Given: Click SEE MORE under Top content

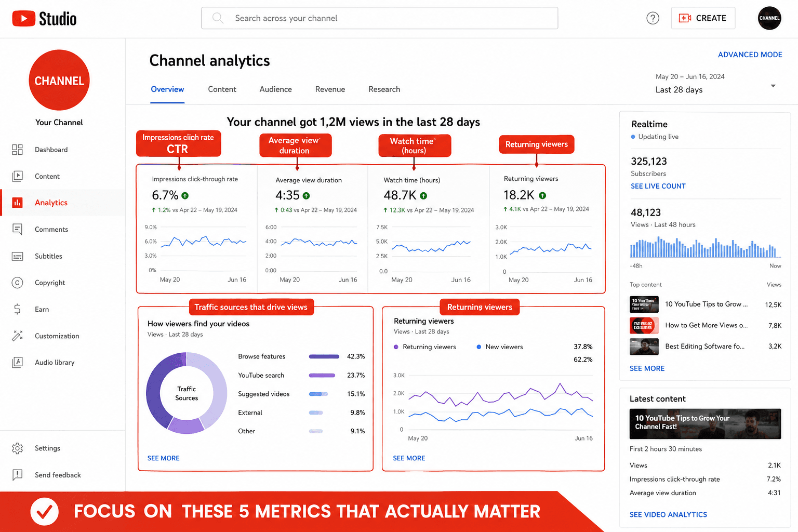Looking at the screenshot, I should (x=647, y=368).
